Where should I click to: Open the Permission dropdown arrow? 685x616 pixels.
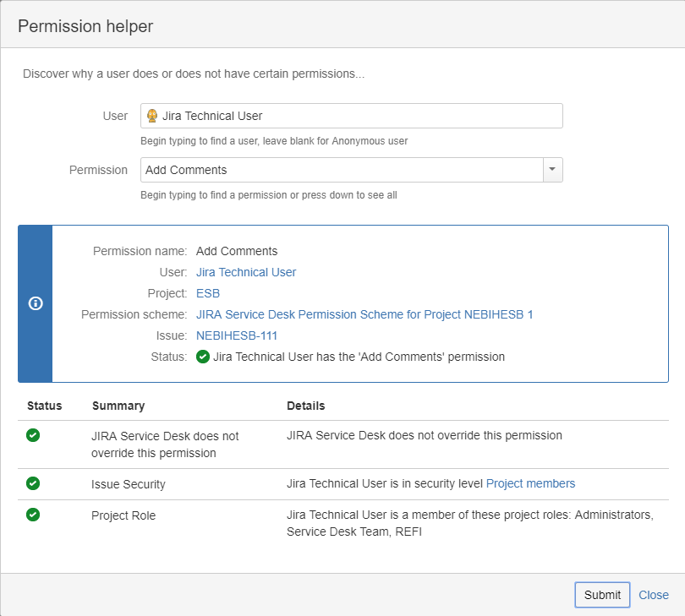pyautogui.click(x=552, y=170)
